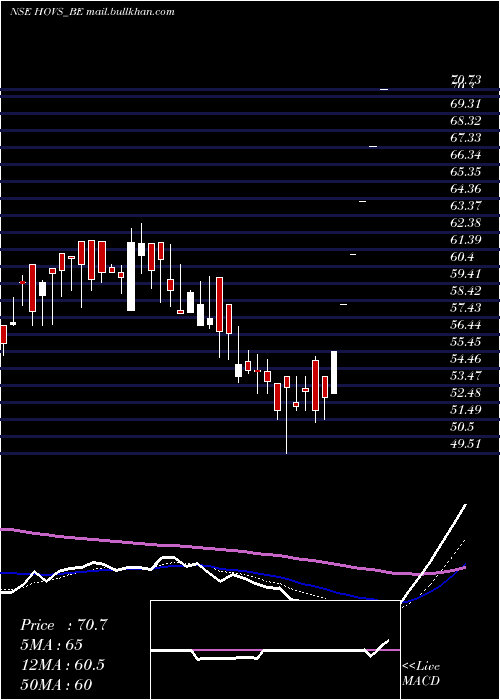Viewport: 500px width, 700px height.
Task: Click the 61.39 price axis label
Action: 466,240
